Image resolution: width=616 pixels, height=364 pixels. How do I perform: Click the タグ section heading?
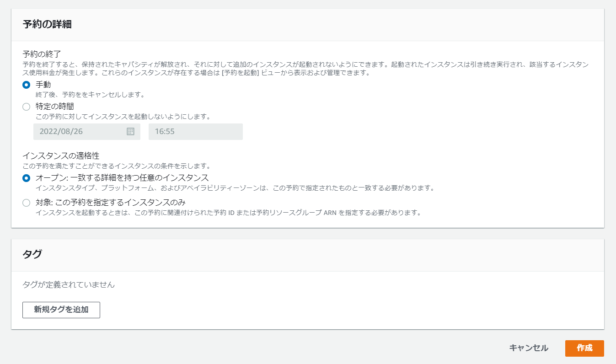[32, 255]
